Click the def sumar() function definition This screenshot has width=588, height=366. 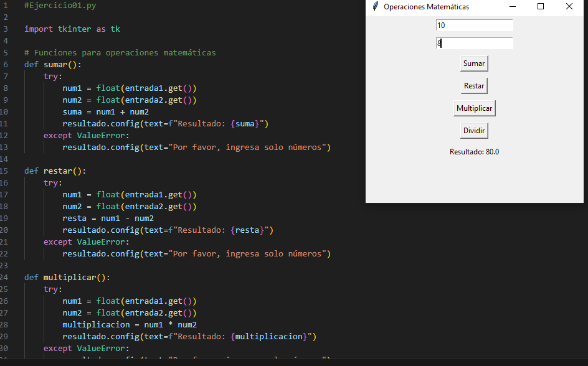coord(53,64)
